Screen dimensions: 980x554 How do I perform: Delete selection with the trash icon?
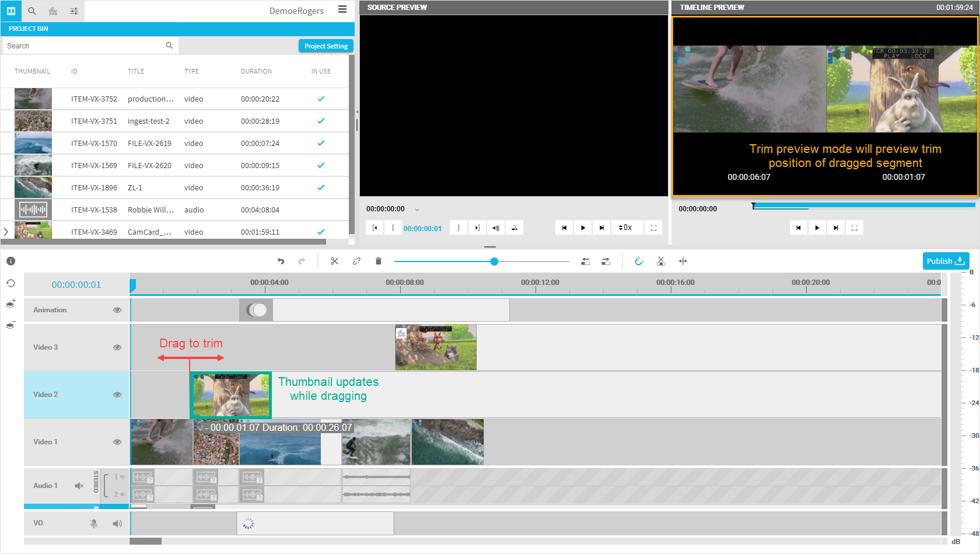coord(378,261)
